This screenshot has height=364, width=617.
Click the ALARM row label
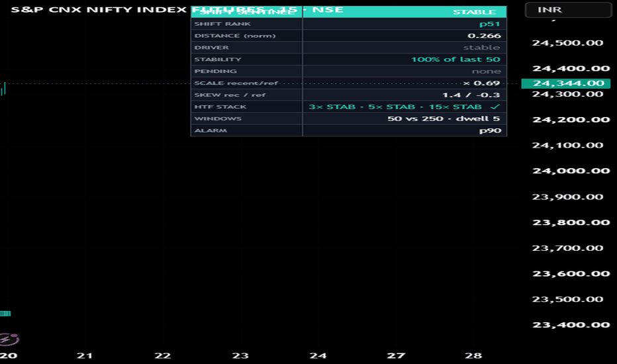211,130
